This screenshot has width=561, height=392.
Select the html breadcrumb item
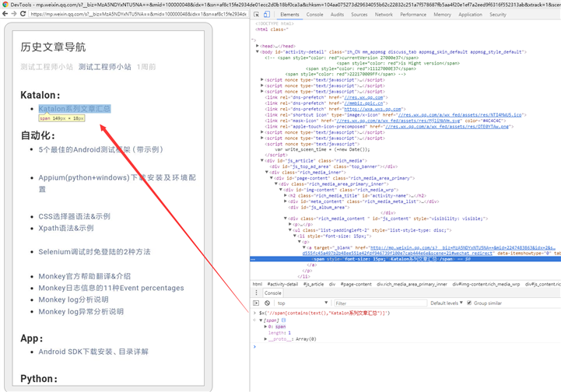258,285
